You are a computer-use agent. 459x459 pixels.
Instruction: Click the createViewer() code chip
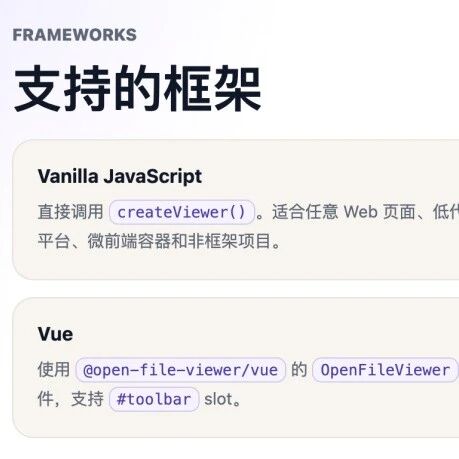tap(182, 212)
